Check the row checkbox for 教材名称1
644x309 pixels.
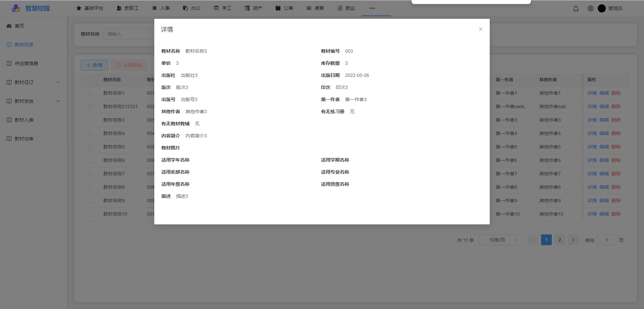click(x=90, y=93)
